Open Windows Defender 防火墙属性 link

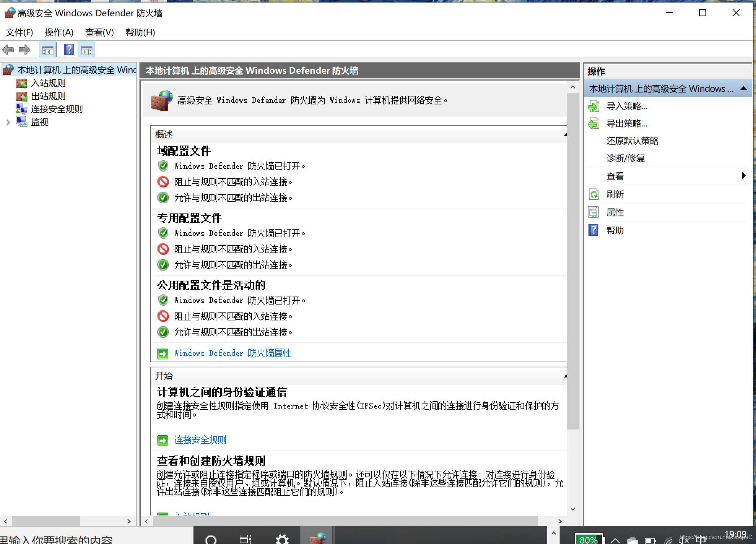[x=232, y=353]
